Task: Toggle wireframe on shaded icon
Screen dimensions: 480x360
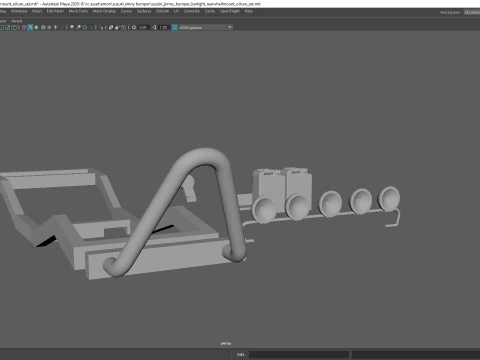Action: pyautogui.click(x=43, y=27)
